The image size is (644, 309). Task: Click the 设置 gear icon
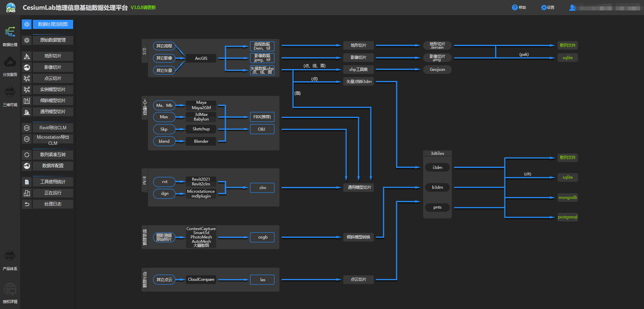coord(544,7)
